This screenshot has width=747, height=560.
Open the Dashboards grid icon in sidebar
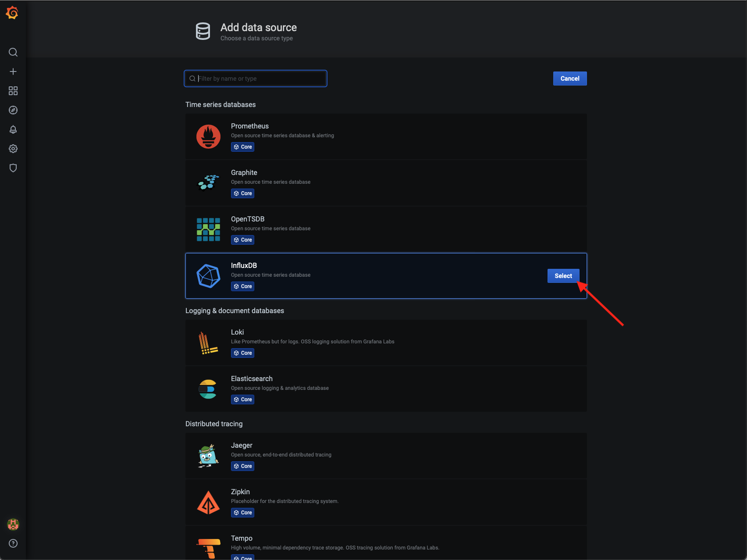pos(13,91)
